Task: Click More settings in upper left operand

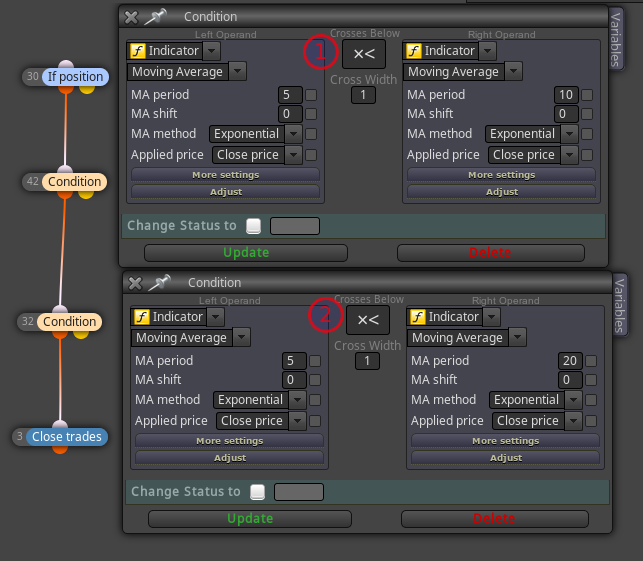Action: click(226, 175)
